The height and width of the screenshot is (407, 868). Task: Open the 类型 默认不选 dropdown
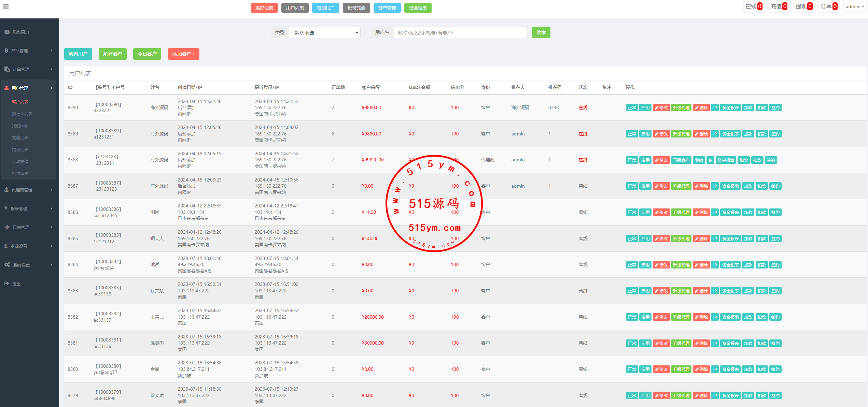tap(324, 32)
